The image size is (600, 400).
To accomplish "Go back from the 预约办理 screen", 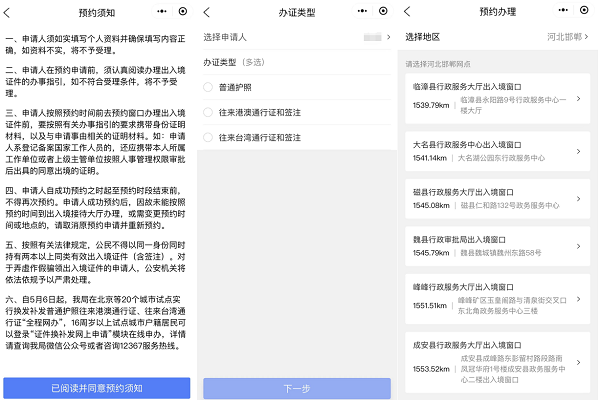I will point(407,11).
